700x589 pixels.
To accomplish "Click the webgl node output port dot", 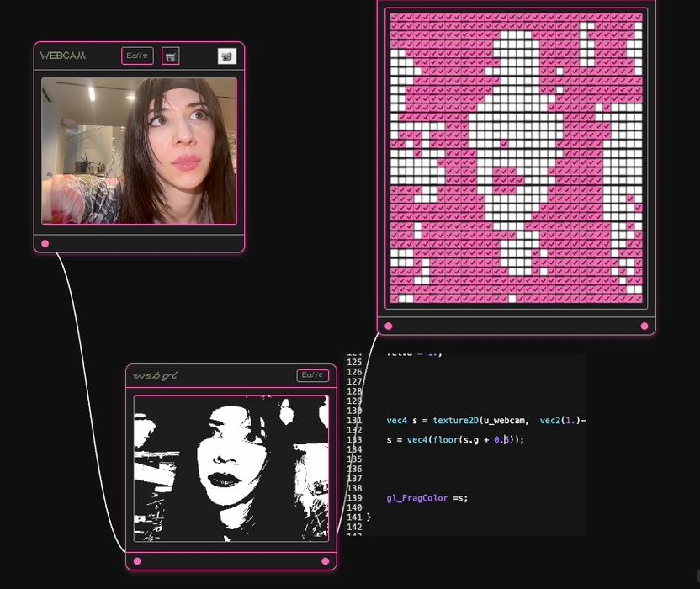I will pos(326,561).
